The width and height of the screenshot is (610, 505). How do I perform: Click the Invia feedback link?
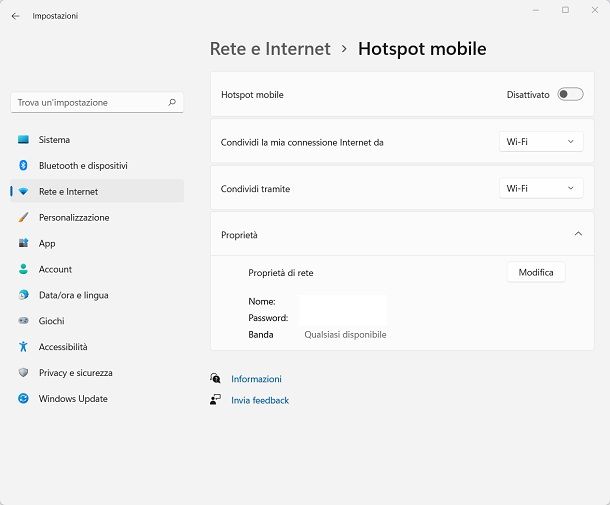(259, 400)
